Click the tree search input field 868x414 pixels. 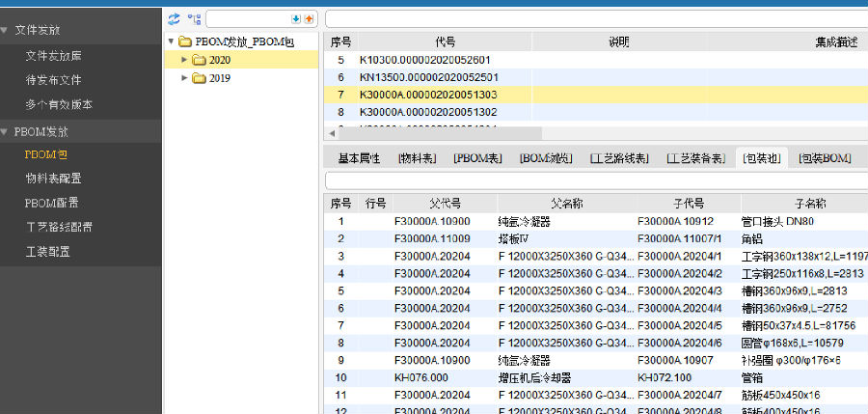[x=248, y=18]
